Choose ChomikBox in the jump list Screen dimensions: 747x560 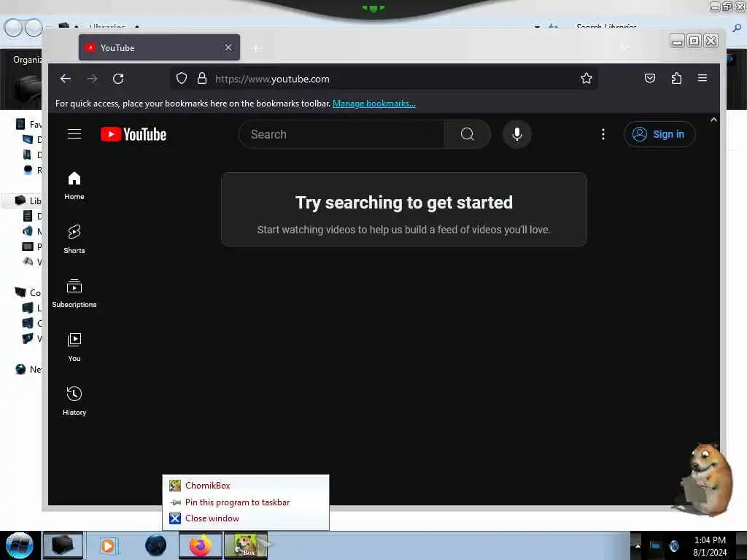click(x=245, y=486)
